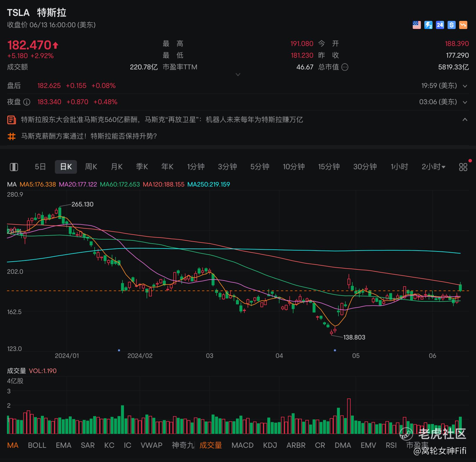Select the 1-minute chart interval

click(x=196, y=167)
